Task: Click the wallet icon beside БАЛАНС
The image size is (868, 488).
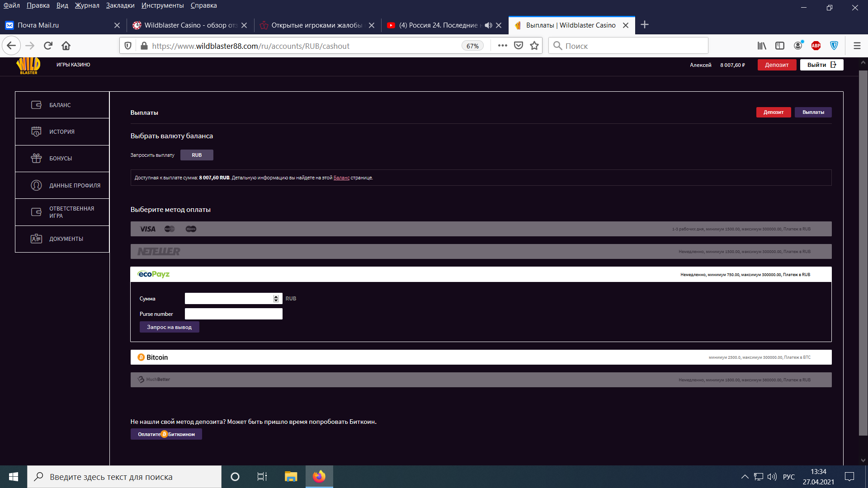Action: 36,105
